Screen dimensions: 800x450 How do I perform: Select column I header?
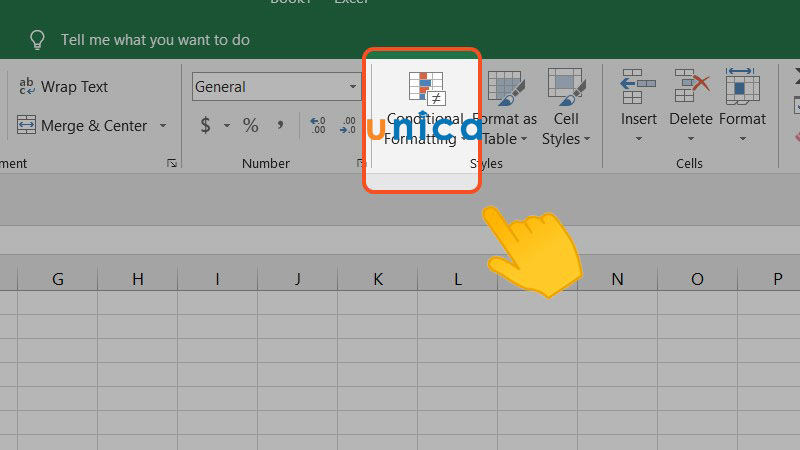point(217,279)
